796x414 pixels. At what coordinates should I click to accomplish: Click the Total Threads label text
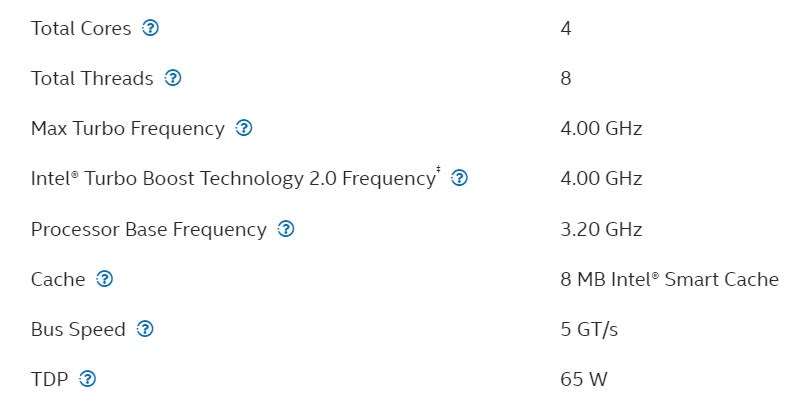pyautogui.click(x=92, y=78)
